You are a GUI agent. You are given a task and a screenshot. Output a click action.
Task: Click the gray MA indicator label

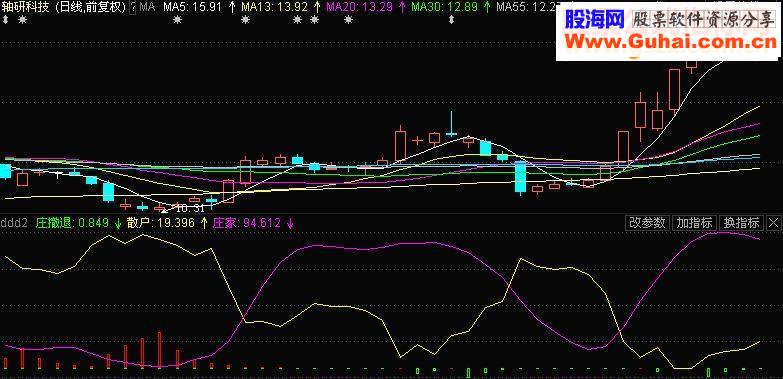[x=147, y=7]
